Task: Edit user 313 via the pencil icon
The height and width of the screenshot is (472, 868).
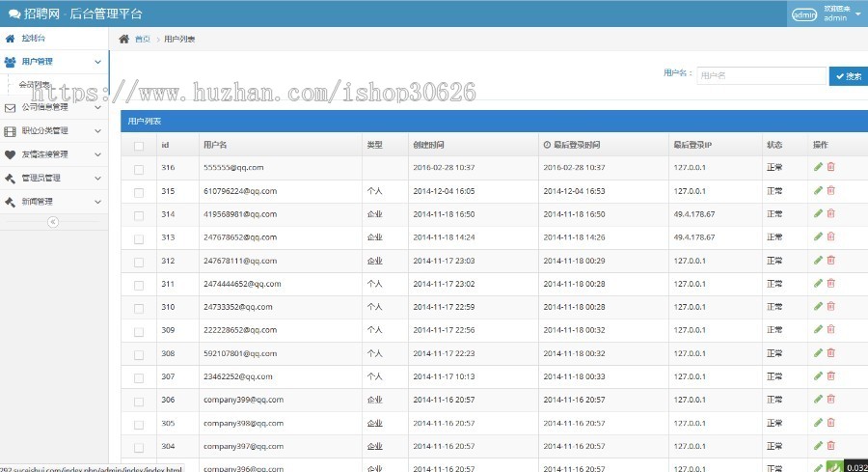Action: tap(818, 236)
